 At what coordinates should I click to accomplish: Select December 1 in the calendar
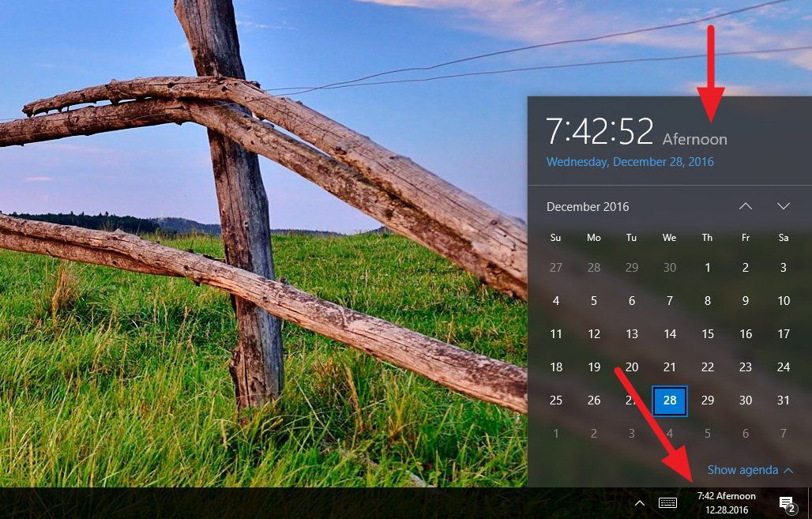click(x=707, y=267)
